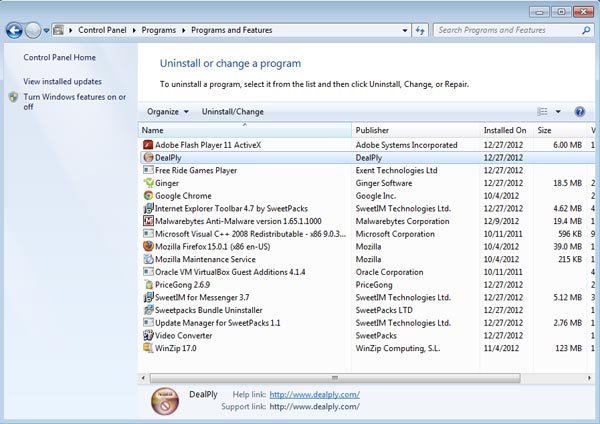Viewport: 600px width, 424px height.
Task: Click the Forward navigation arrow button
Action: pyautogui.click(x=33, y=30)
